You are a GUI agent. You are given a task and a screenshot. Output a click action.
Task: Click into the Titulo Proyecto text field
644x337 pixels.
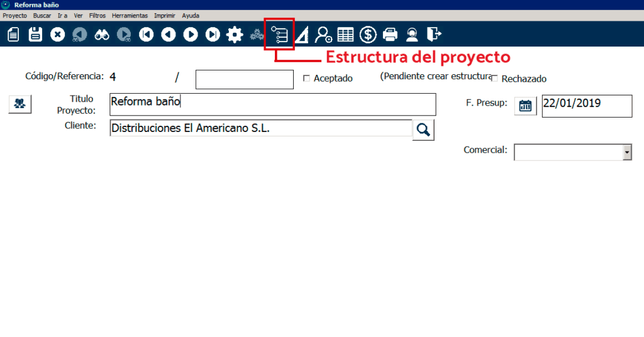coord(272,104)
